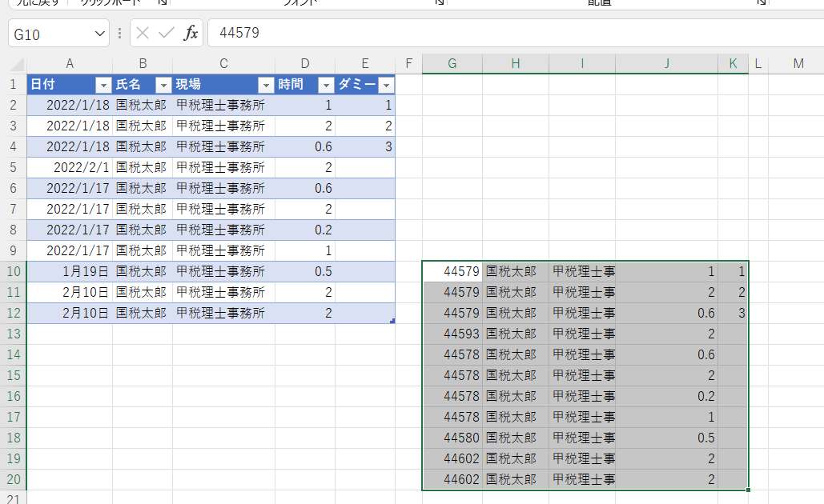824x504 pixels.
Task: Click the Cancel (X) formula bar icon
Action: (143, 33)
